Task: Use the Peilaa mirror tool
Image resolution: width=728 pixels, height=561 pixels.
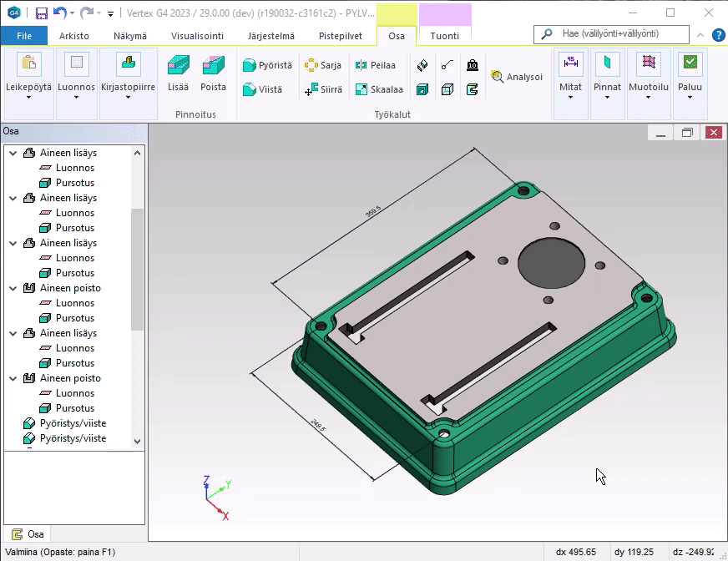Action: (x=376, y=65)
